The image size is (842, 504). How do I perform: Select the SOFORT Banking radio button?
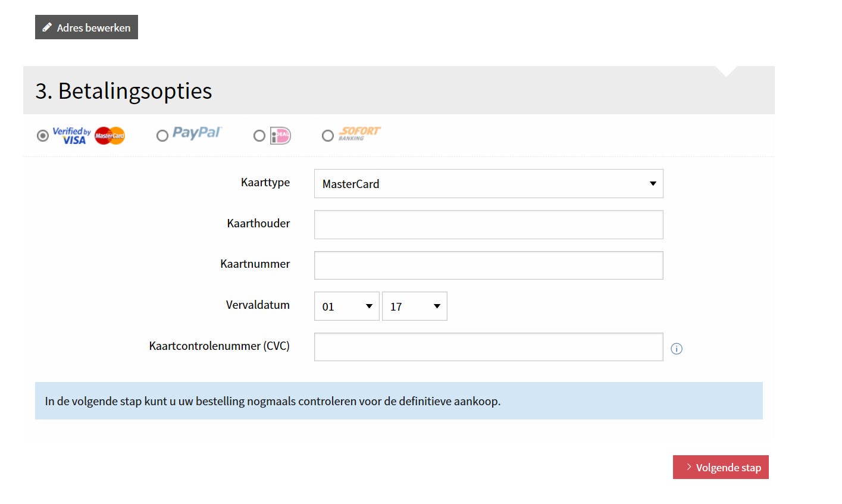click(x=327, y=136)
